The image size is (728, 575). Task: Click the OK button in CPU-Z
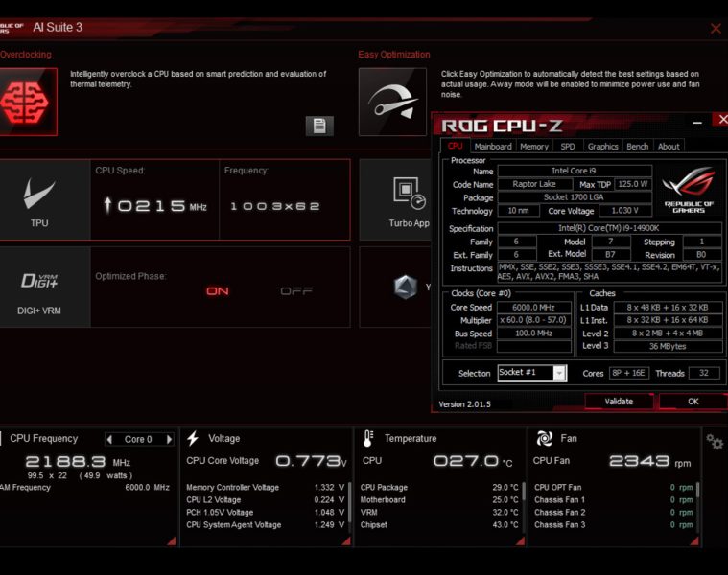point(693,402)
